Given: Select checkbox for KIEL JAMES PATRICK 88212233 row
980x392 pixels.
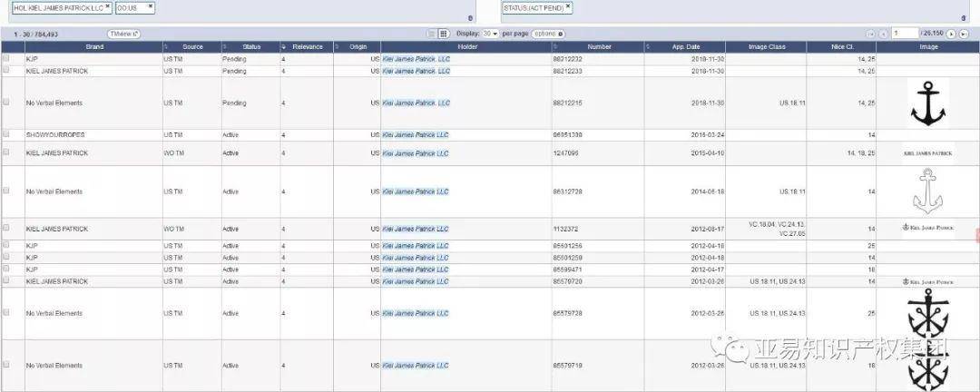Looking at the screenshot, I should coord(6,70).
